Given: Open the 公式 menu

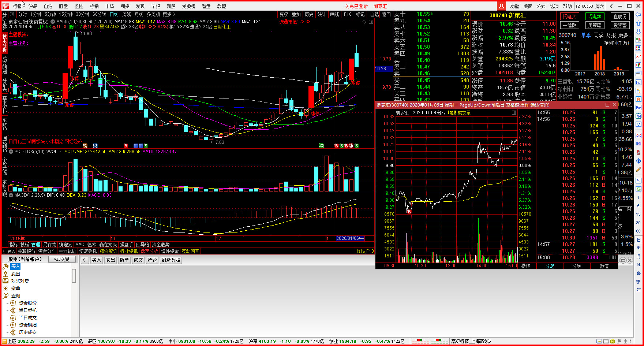Looking at the screenshot, I should pyautogui.click(x=541, y=6).
